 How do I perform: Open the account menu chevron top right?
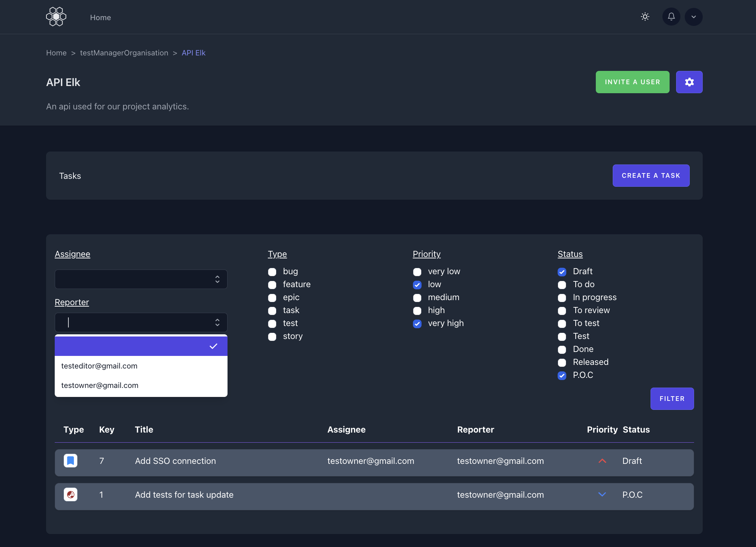click(693, 17)
